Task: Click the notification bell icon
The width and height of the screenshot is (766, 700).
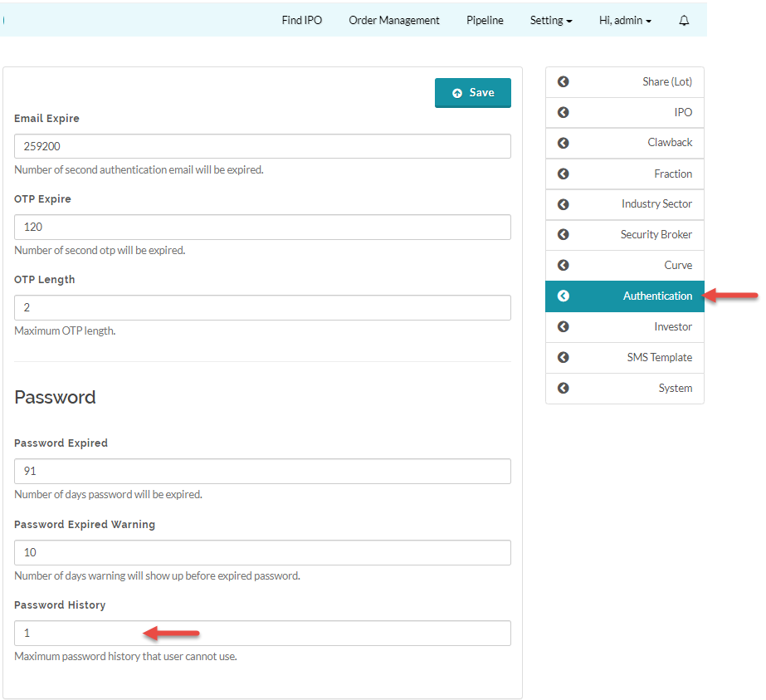Action: pyautogui.click(x=684, y=21)
